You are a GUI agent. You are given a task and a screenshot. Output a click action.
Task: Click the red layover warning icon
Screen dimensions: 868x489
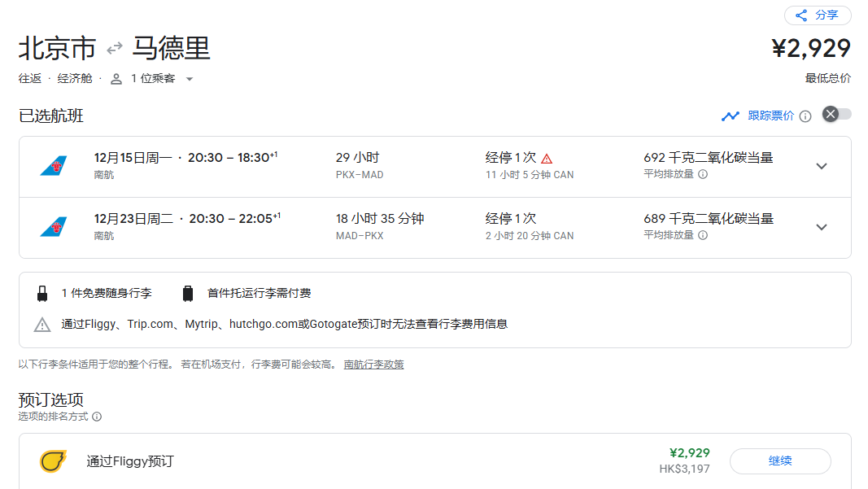(x=547, y=159)
